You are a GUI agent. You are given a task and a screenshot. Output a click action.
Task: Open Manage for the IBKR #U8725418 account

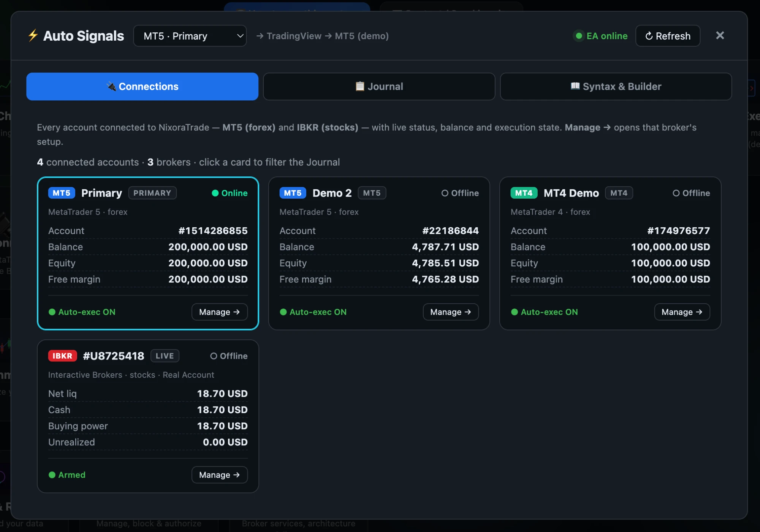pyautogui.click(x=220, y=475)
